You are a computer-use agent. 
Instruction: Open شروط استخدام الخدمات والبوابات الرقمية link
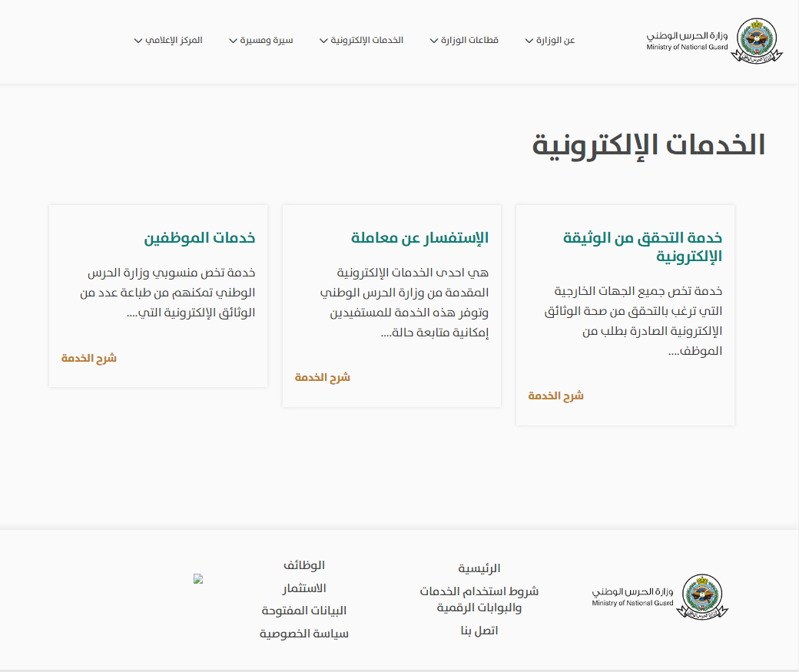pyautogui.click(x=479, y=599)
